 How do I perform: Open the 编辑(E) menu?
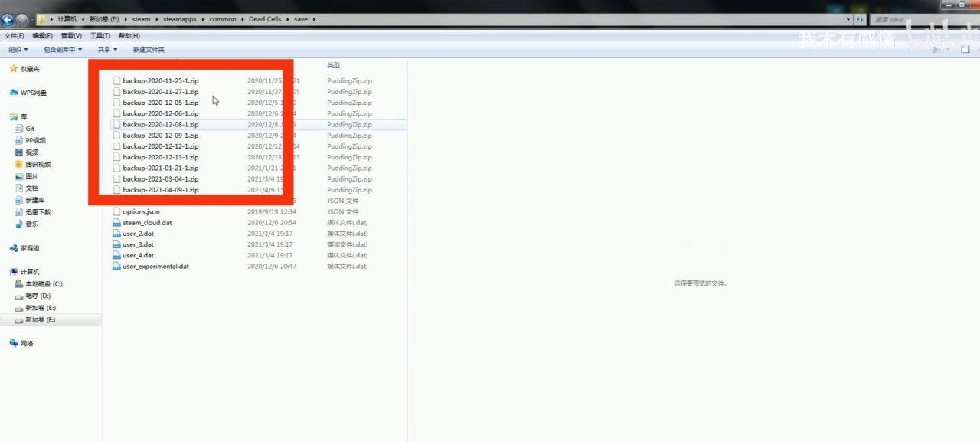(42, 36)
